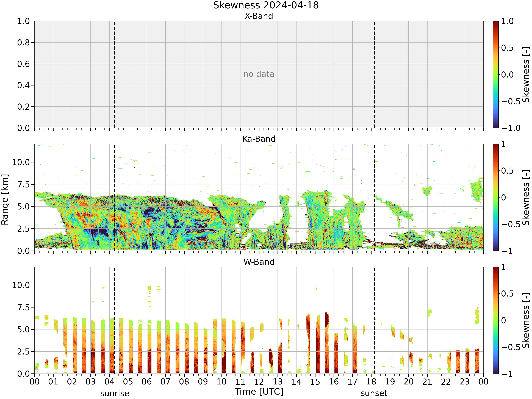Click the W-Band skewness colorbar
The image size is (532, 399).
[496, 320]
